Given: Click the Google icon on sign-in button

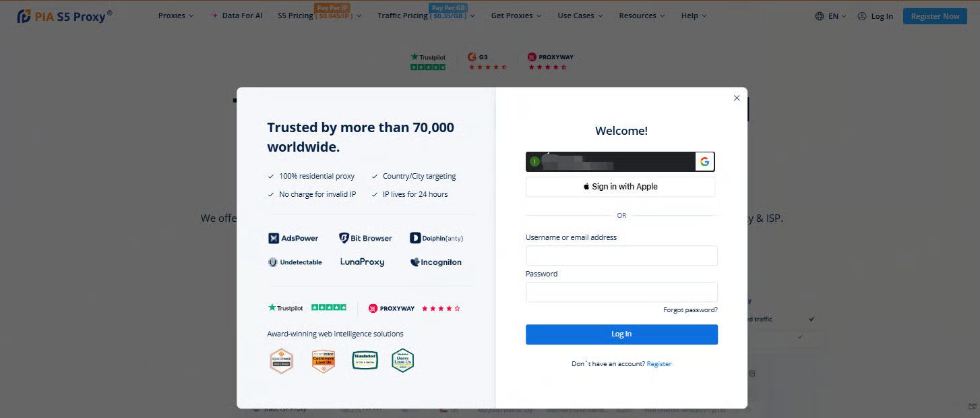Looking at the screenshot, I should tap(704, 162).
